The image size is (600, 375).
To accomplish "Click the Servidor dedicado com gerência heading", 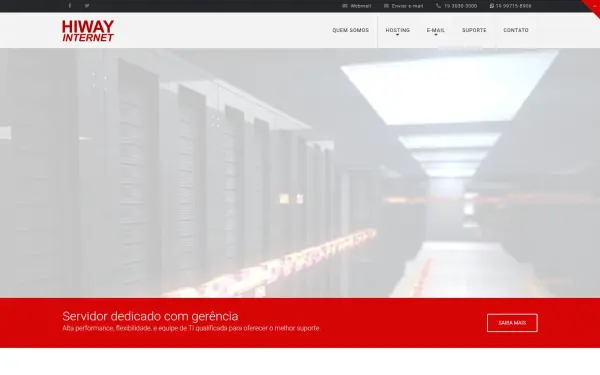I will [150, 316].
